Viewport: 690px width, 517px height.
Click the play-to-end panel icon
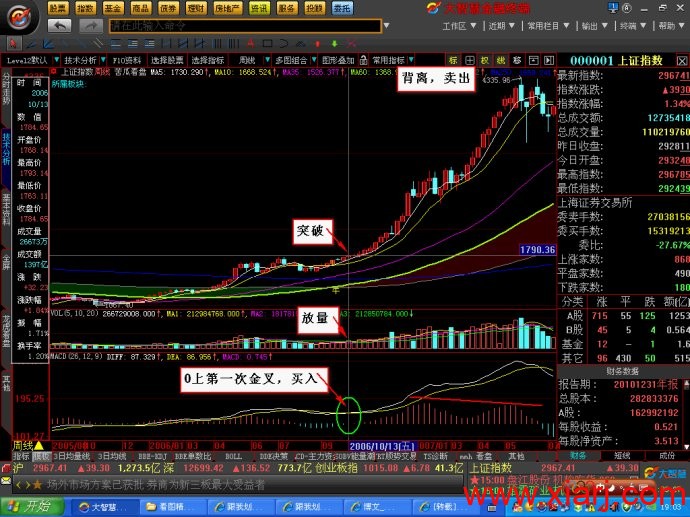549,60
